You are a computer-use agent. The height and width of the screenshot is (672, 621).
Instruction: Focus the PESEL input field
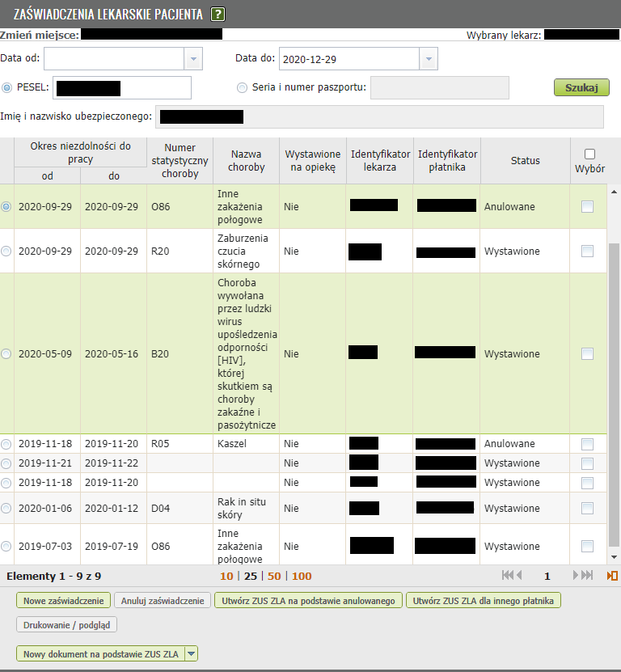[122, 88]
